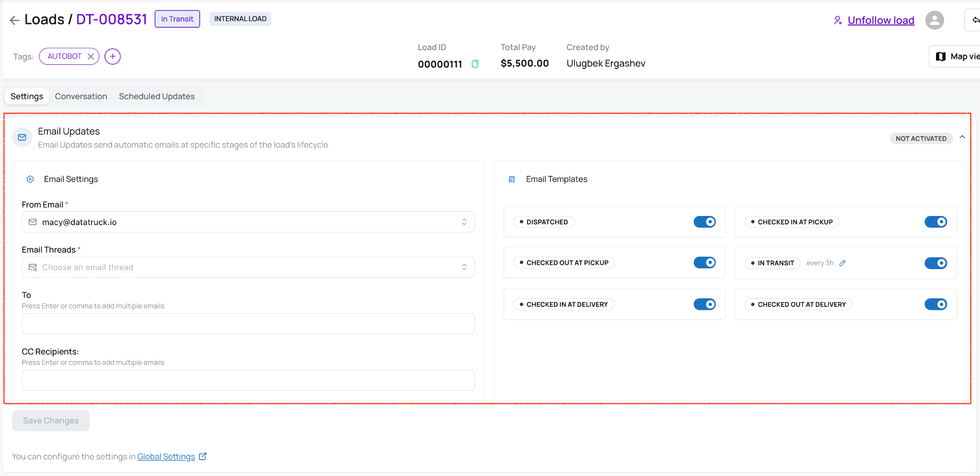This screenshot has height=476, width=980.
Task: Switch to the Conversation tab
Action: 81,96
